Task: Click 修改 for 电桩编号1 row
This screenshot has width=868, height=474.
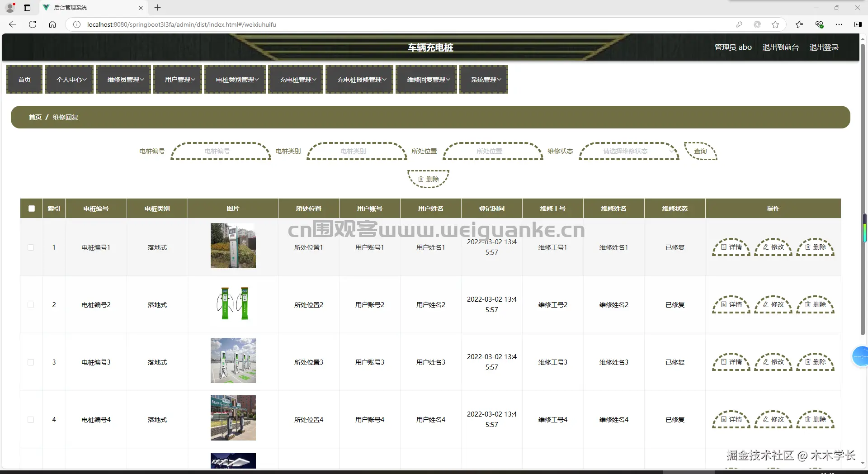Action: click(x=773, y=247)
